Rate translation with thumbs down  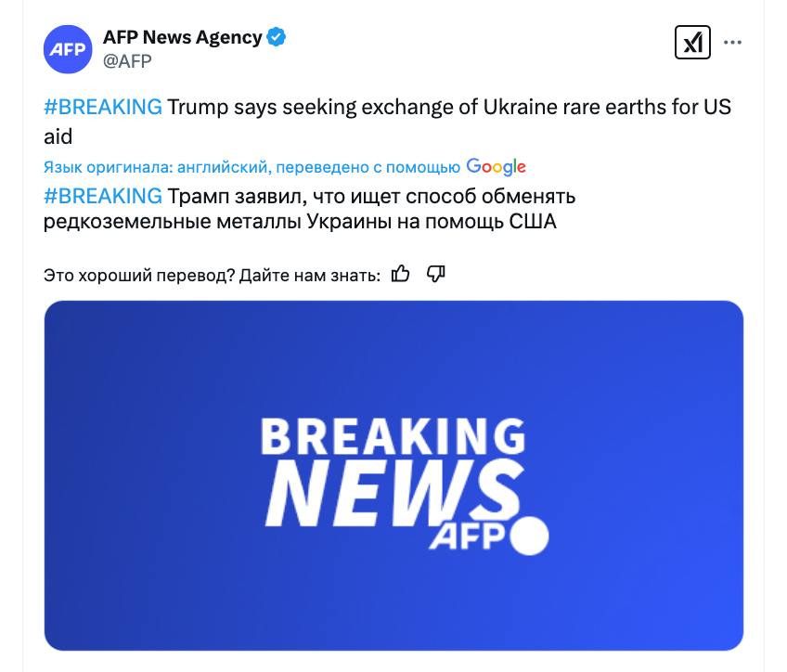coord(435,274)
